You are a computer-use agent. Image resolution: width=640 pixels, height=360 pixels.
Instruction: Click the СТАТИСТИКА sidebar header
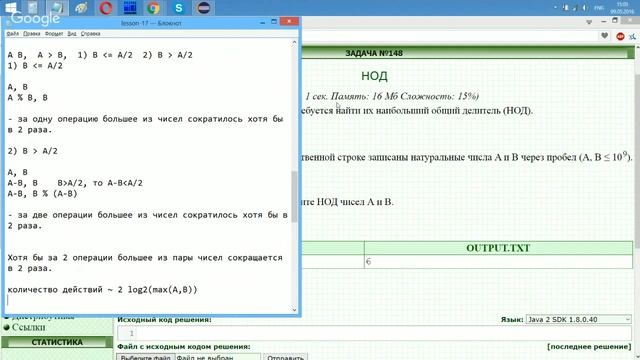[57, 342]
